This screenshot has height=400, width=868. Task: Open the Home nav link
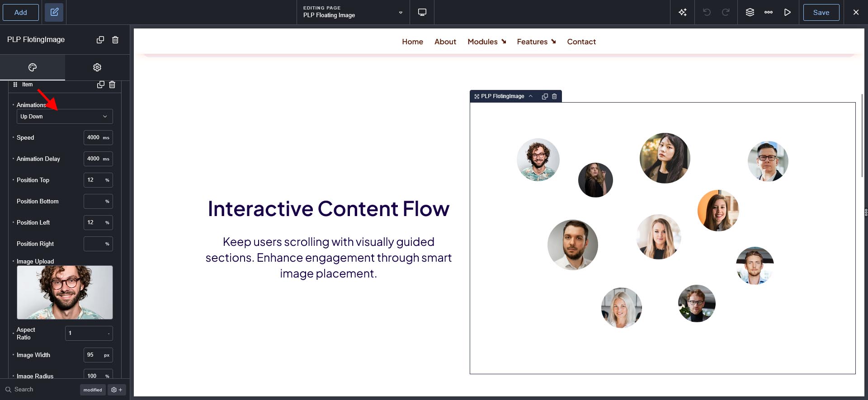click(x=412, y=42)
